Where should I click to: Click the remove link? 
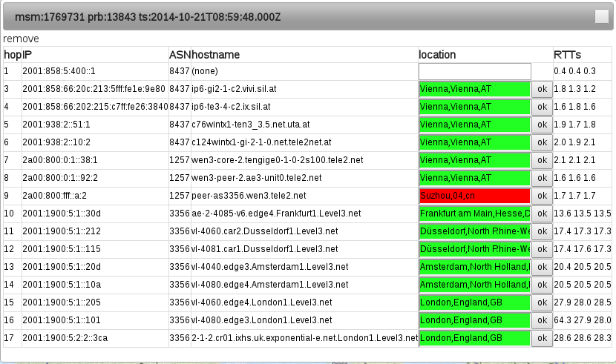[x=21, y=39]
